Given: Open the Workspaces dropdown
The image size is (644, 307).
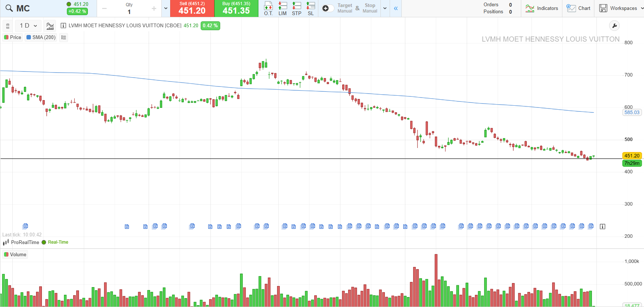Looking at the screenshot, I should (621, 8).
